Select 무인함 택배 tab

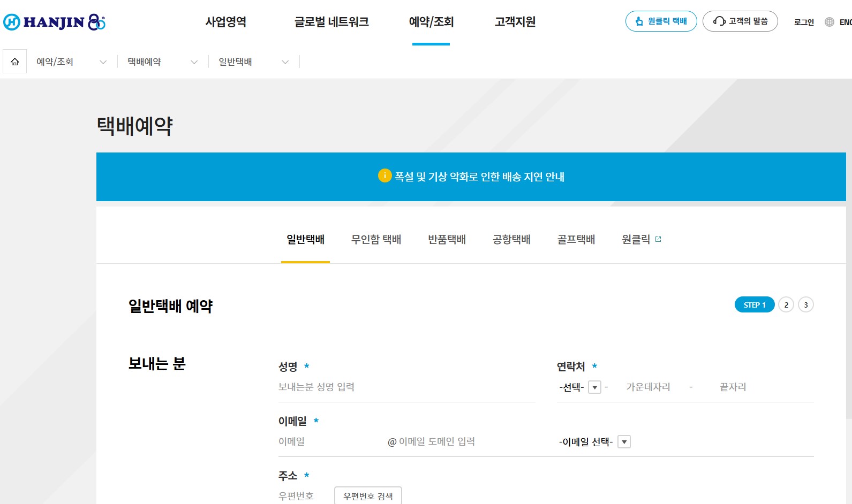[x=376, y=239]
